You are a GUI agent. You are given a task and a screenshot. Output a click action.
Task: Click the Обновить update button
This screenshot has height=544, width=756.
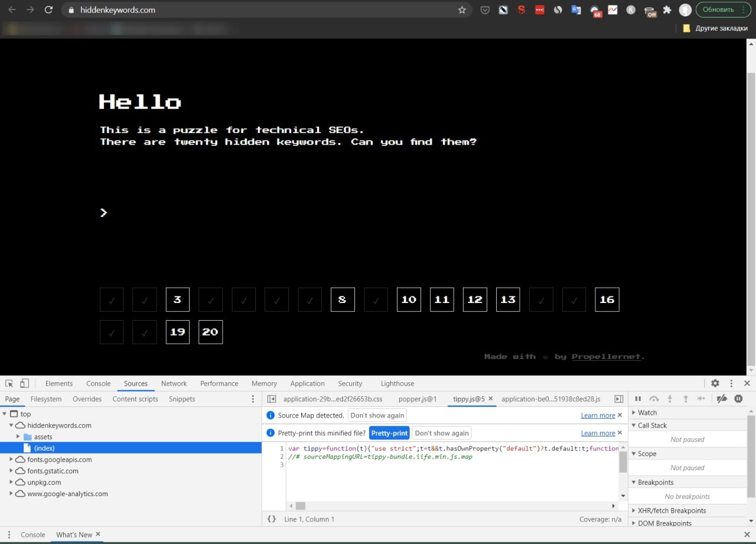coord(723,10)
